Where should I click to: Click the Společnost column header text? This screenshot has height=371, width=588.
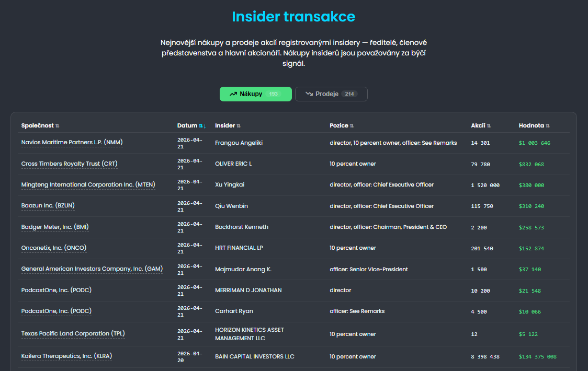point(38,126)
